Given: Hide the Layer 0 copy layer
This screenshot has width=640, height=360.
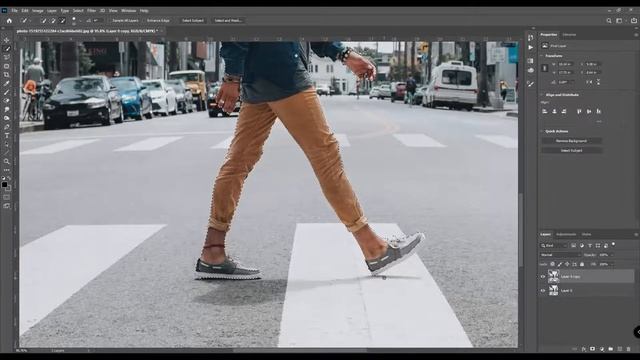Looking at the screenshot, I should [543, 277].
